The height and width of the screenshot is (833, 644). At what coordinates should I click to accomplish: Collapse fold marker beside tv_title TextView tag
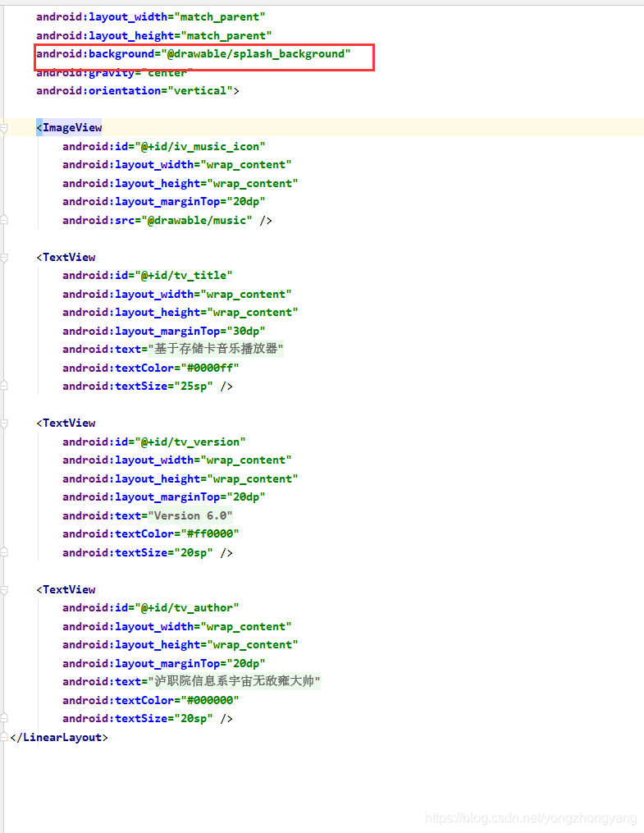click(x=4, y=258)
